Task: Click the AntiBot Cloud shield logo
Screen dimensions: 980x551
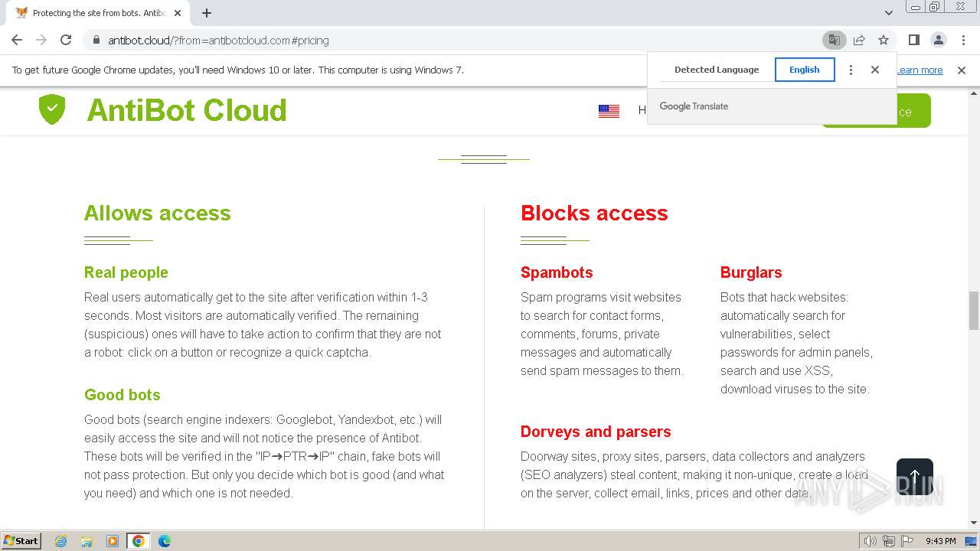Action: coord(52,109)
